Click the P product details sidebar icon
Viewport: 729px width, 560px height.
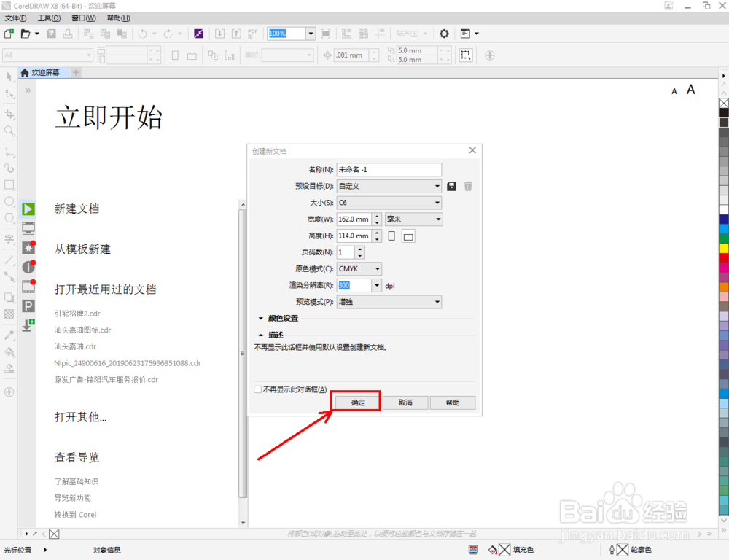[28, 306]
